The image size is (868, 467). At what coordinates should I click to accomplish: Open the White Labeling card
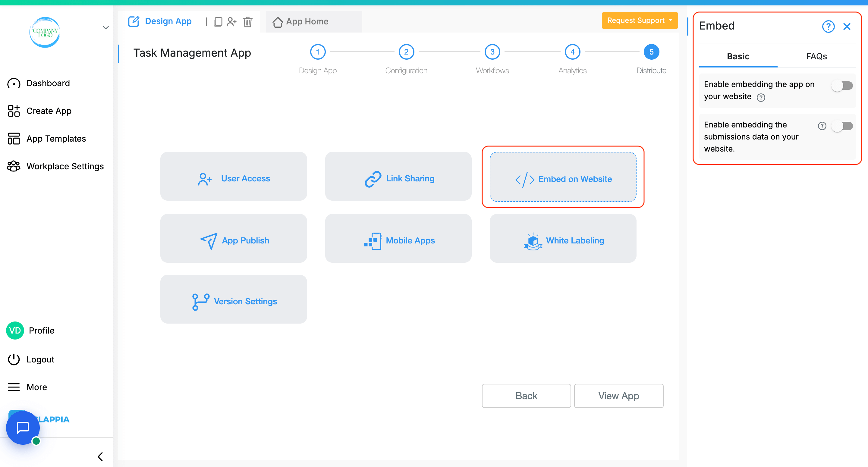pos(563,238)
